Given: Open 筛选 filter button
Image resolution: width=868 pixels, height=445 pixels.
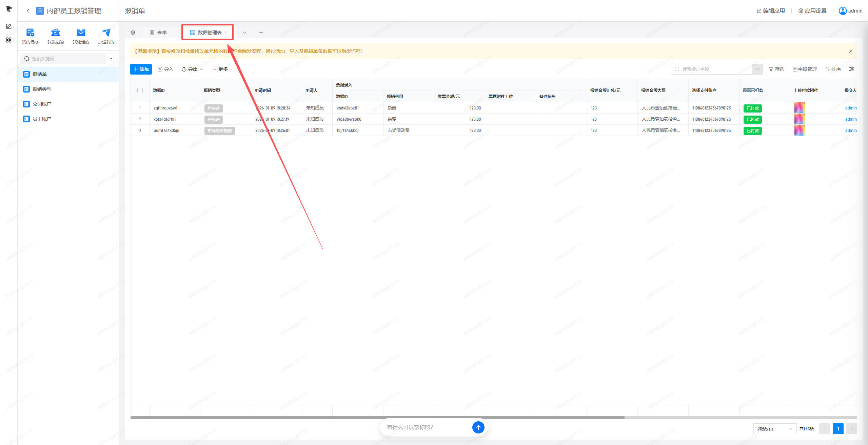Looking at the screenshot, I should pos(776,69).
